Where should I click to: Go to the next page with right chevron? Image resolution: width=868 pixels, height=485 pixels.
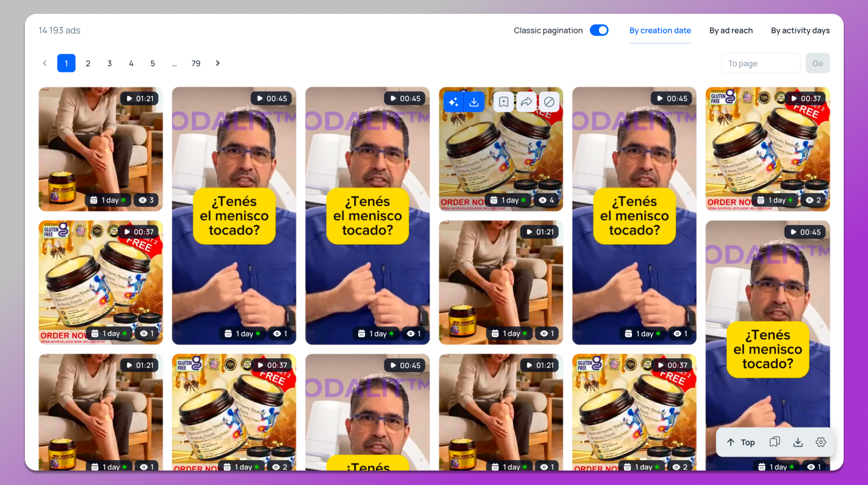pyautogui.click(x=218, y=63)
